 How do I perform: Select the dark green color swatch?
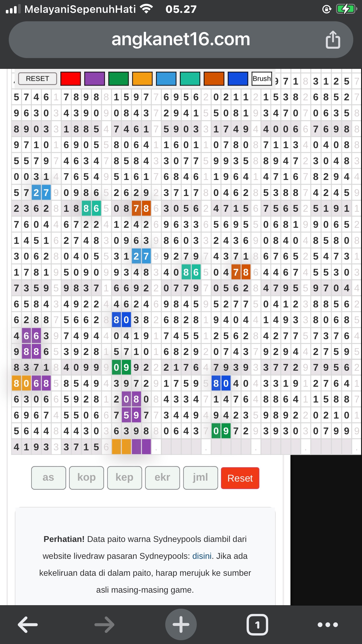118,79
